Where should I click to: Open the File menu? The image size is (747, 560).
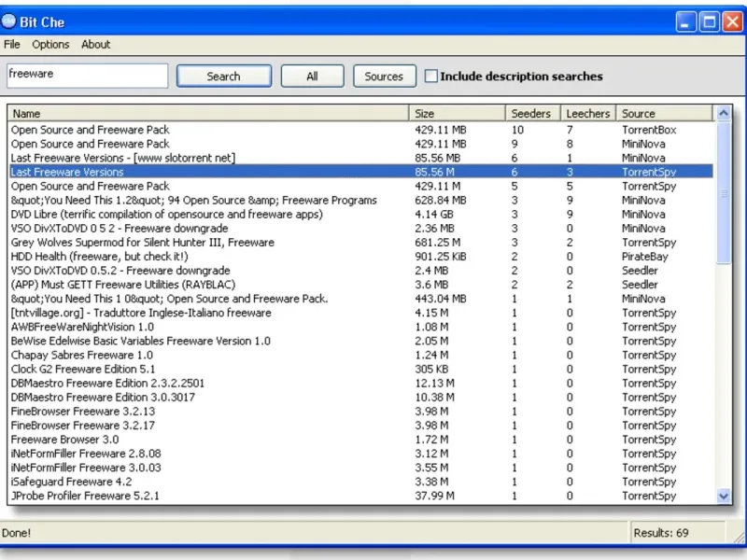[x=12, y=44]
